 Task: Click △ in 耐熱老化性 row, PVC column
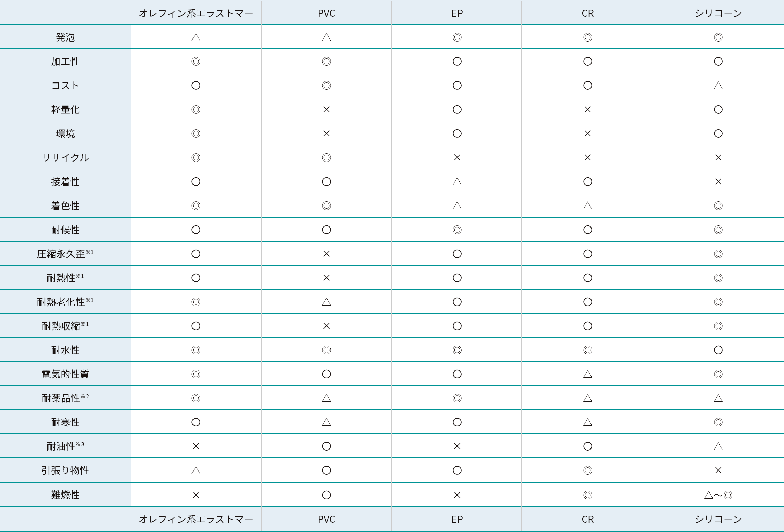pyautogui.click(x=327, y=302)
